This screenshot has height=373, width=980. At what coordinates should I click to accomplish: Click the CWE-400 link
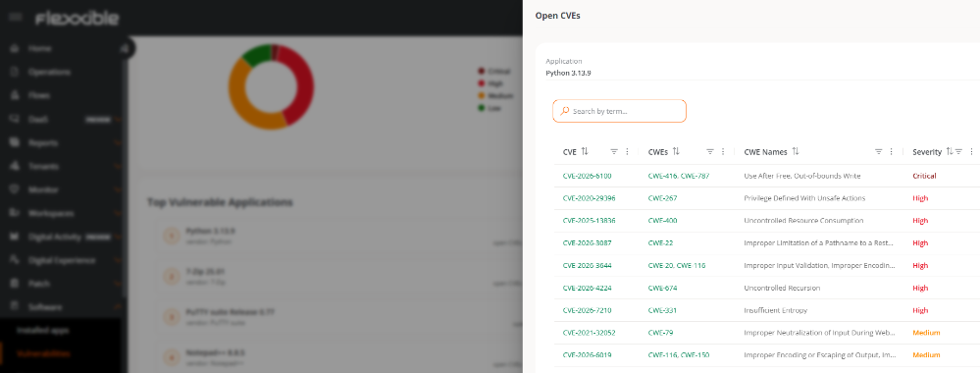click(x=662, y=221)
